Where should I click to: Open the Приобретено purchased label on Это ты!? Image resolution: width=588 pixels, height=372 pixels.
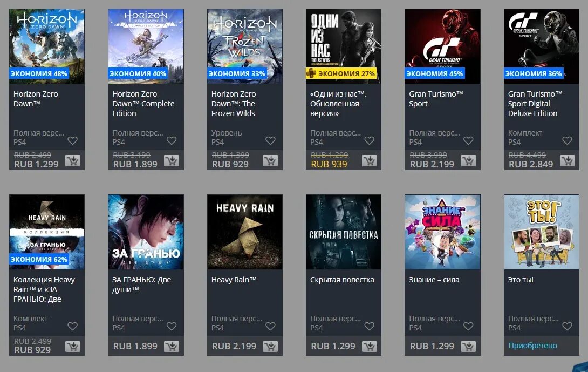coord(532,346)
